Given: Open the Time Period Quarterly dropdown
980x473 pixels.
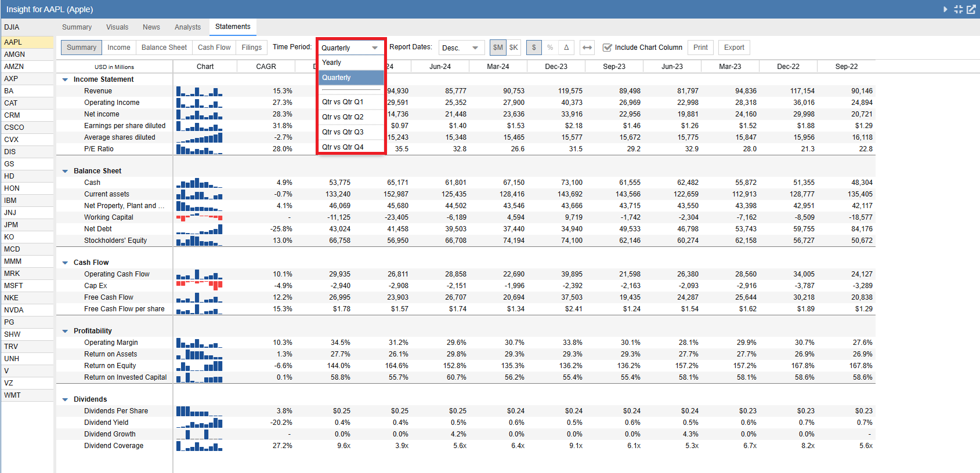Looking at the screenshot, I should [350, 48].
